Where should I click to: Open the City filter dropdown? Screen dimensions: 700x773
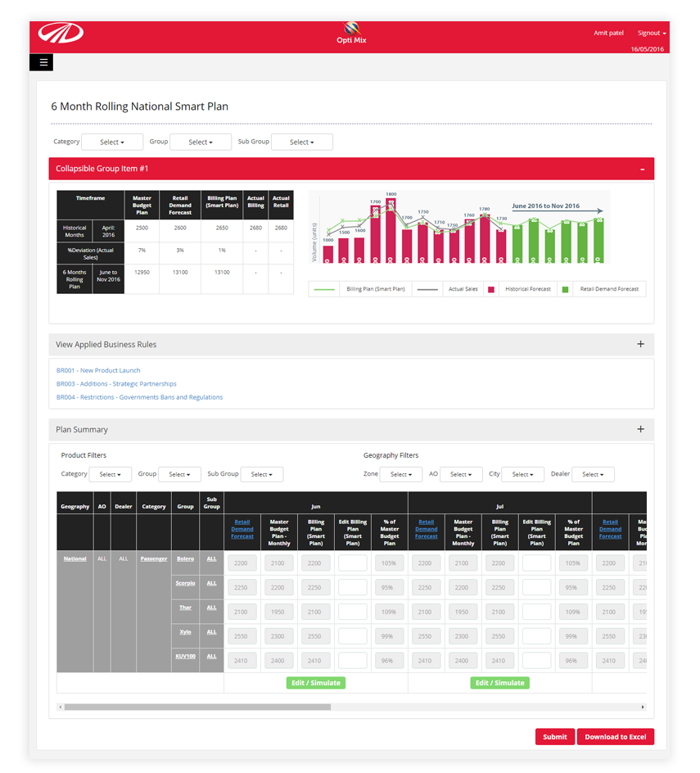[521, 475]
